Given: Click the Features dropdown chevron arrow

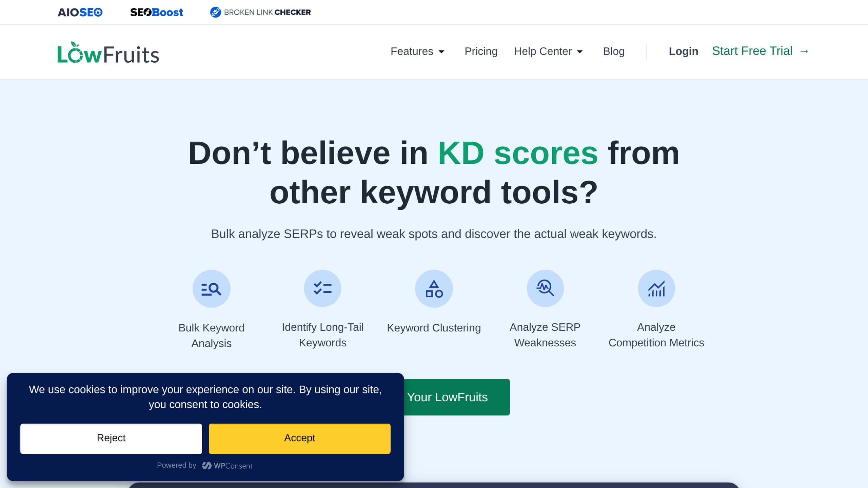Looking at the screenshot, I should 442,52.
